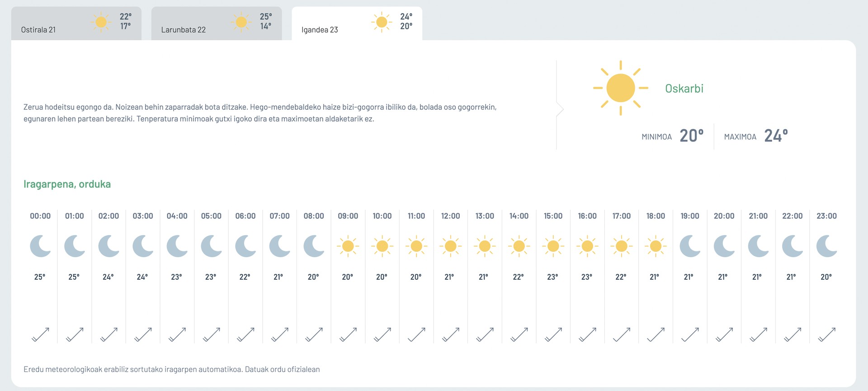Click the large Oskarbi sun icon
Image resolution: width=868 pixels, height=391 pixels.
621,88
